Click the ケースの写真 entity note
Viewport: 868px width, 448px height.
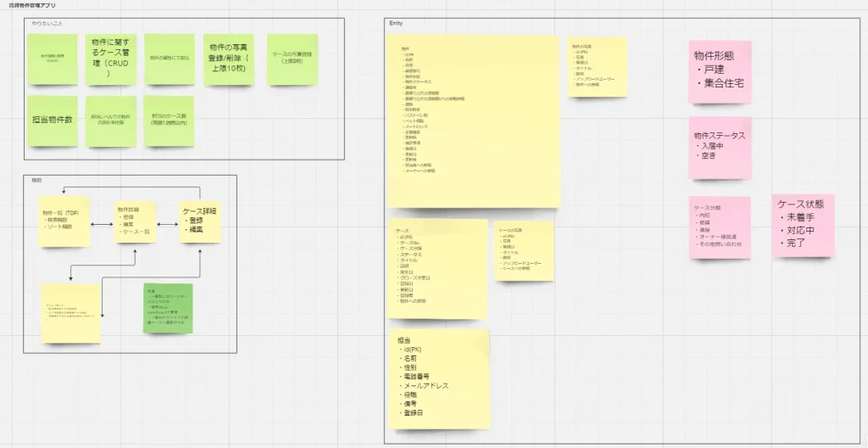(x=524, y=251)
